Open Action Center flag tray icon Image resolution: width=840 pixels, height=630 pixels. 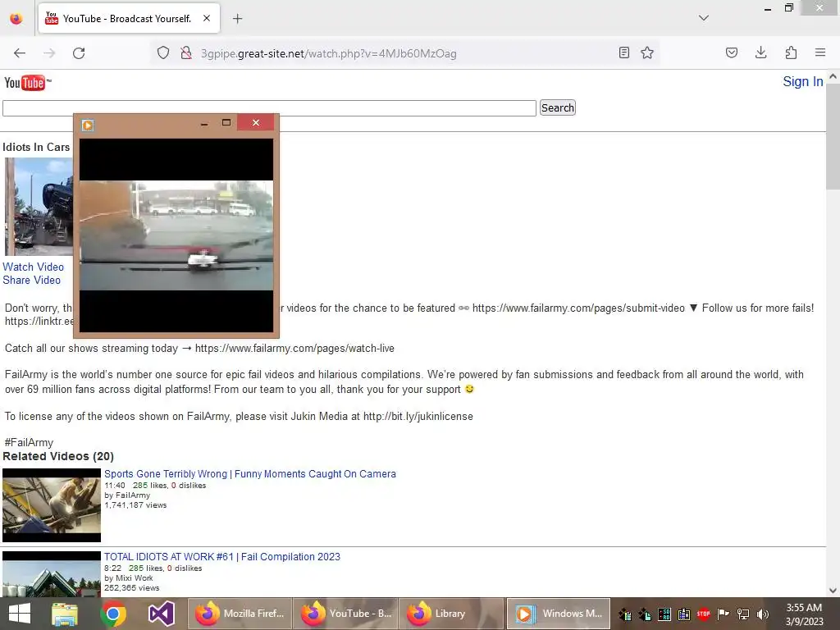click(724, 614)
